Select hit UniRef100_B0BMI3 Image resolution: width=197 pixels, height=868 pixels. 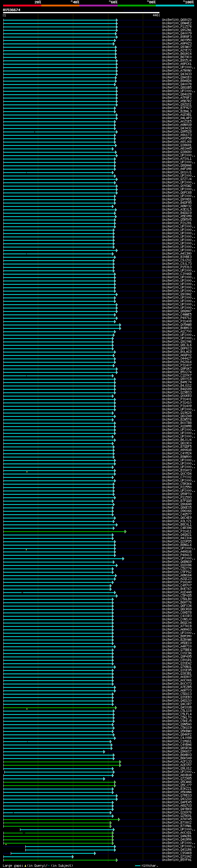click(x=177, y=328)
